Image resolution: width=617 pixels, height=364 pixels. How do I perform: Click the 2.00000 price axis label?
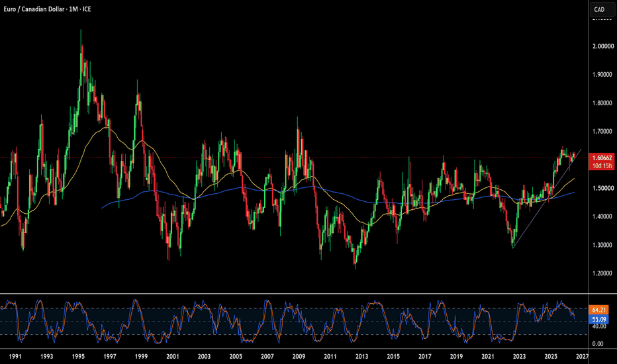click(x=603, y=46)
